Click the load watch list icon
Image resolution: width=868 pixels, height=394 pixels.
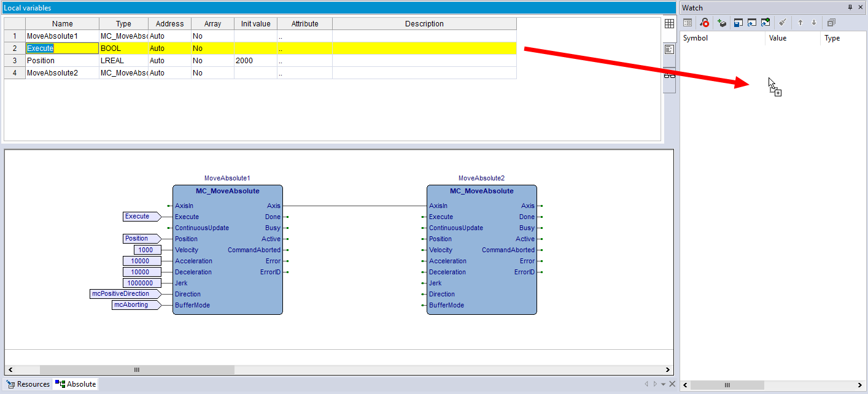point(751,23)
